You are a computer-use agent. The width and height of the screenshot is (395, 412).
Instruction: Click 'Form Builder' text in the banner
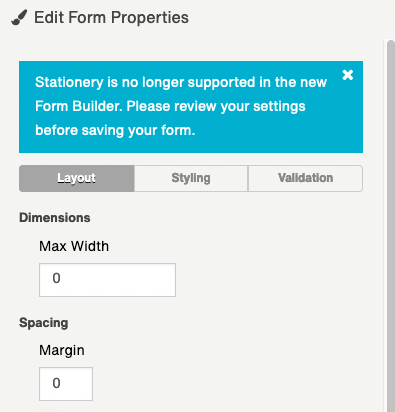tap(79, 106)
